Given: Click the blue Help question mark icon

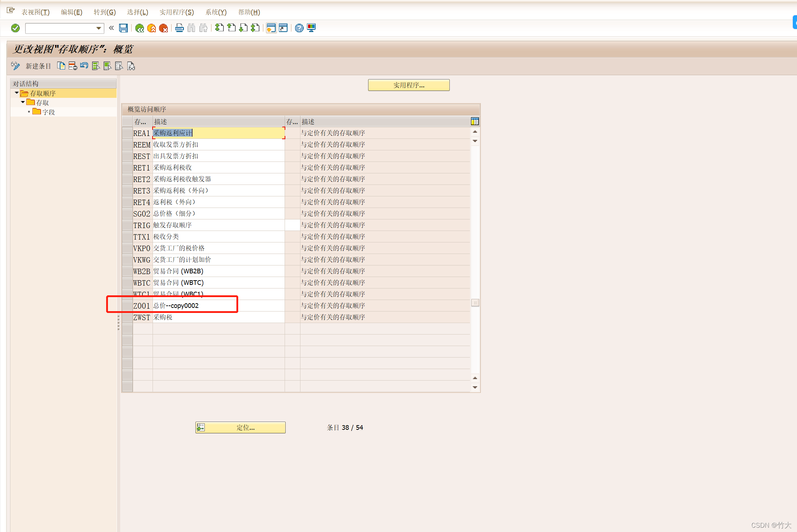Looking at the screenshot, I should pyautogui.click(x=299, y=28).
